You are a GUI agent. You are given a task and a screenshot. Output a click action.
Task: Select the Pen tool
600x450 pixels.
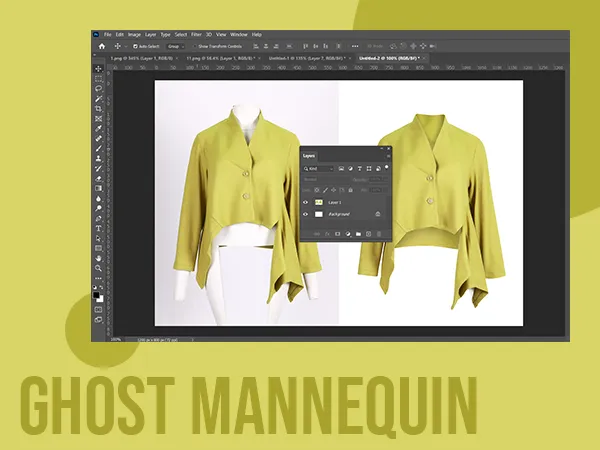pos(98,218)
